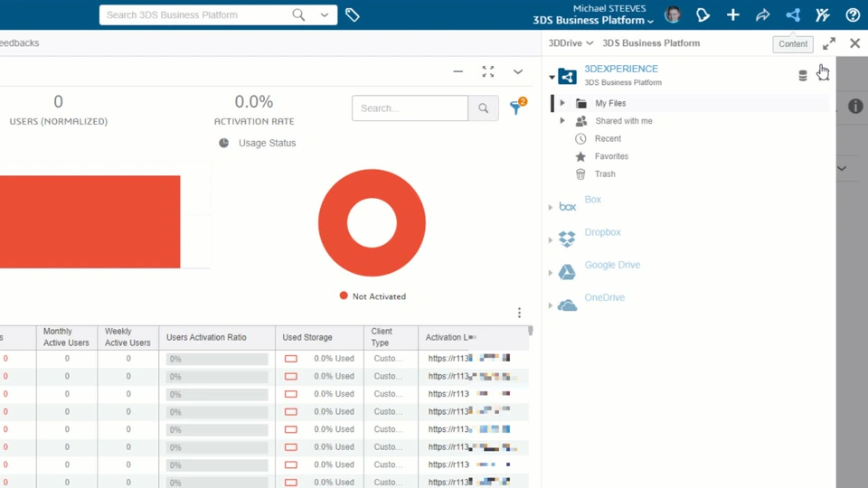
Task: Open the notifications bell icon in top bar
Action: pyautogui.click(x=703, y=15)
